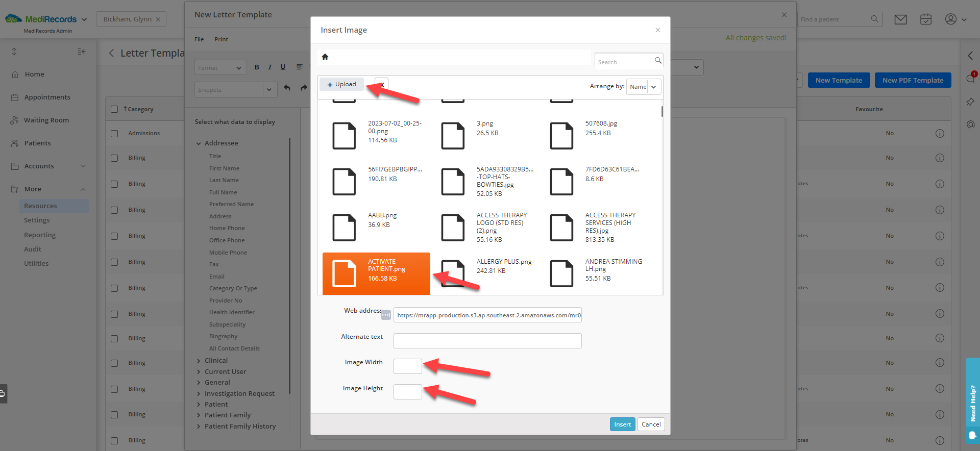Click the Alternate text field

487,341
